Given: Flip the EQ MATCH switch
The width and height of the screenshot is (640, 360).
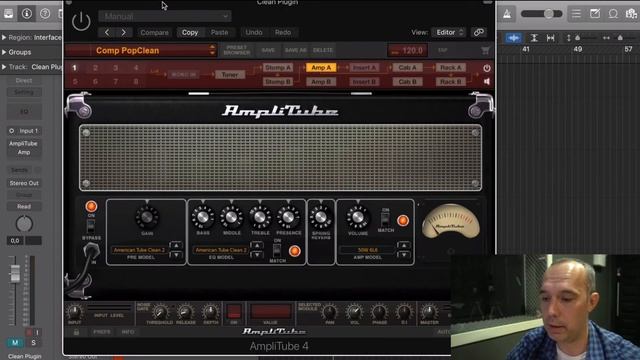Looking at the screenshot, I should point(277,250).
